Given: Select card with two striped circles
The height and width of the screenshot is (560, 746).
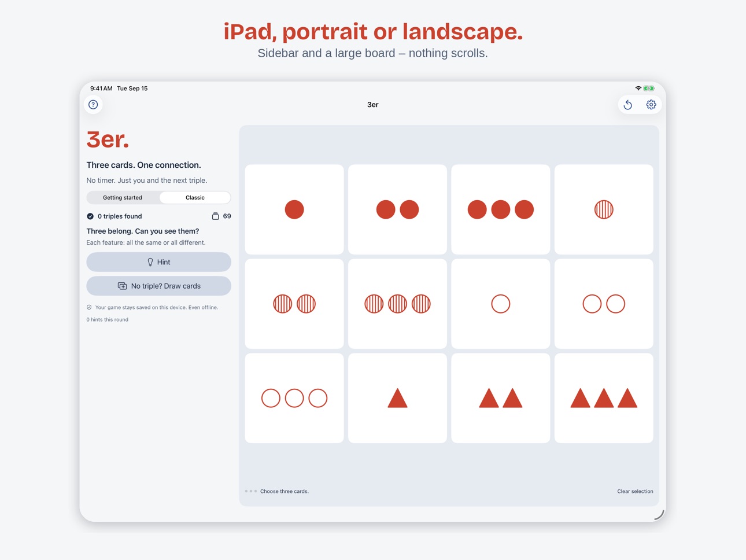Looking at the screenshot, I should pos(294,304).
